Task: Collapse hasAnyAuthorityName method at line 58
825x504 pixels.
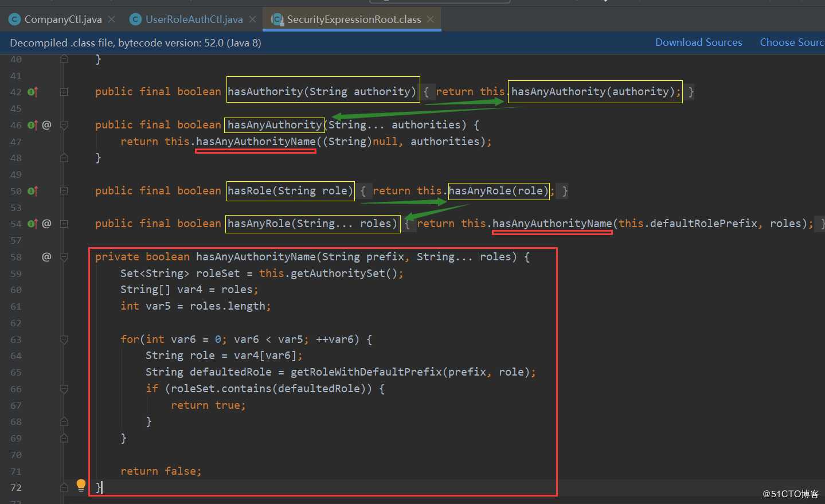Action: 64,257
